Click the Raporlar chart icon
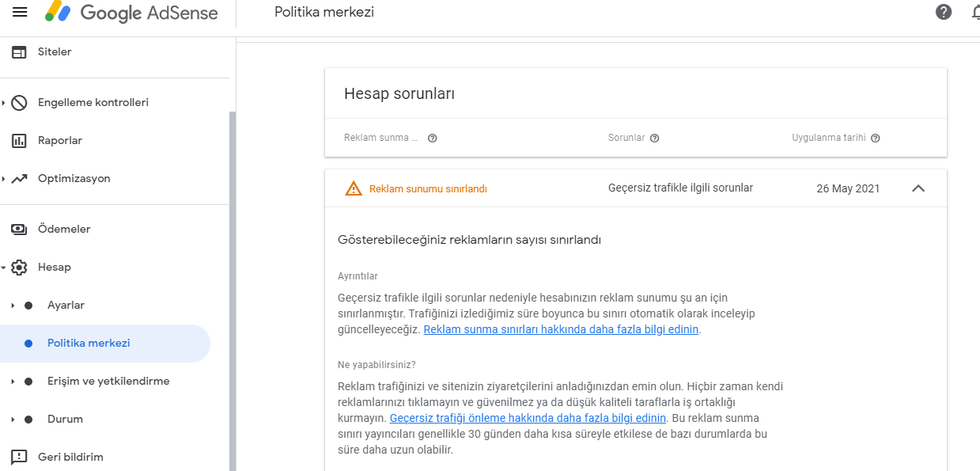980x471 pixels. [19, 141]
